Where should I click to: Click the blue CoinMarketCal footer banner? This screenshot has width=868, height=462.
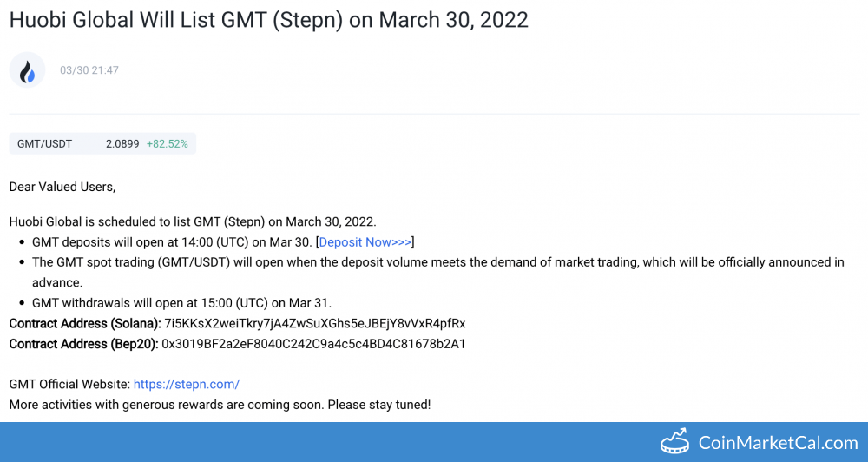pos(434,442)
